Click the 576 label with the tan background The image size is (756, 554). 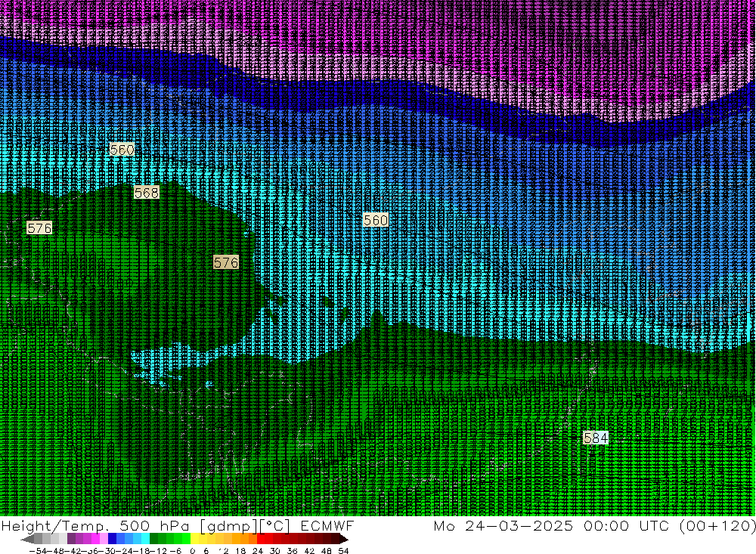click(x=226, y=262)
